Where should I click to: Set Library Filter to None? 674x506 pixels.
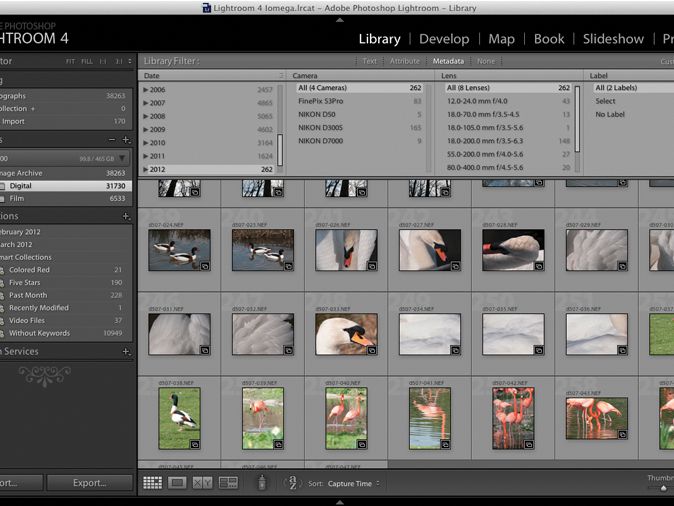pos(486,61)
